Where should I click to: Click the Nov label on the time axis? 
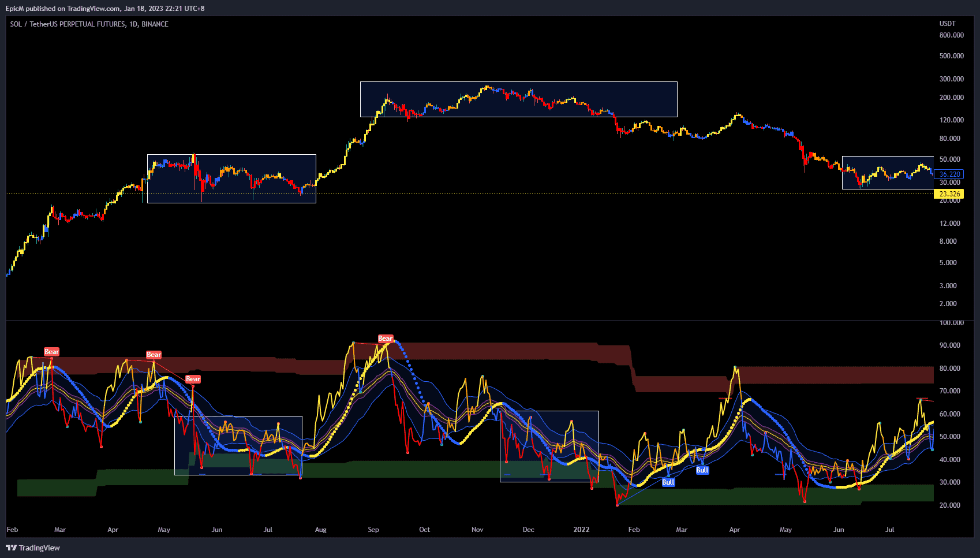point(477,530)
